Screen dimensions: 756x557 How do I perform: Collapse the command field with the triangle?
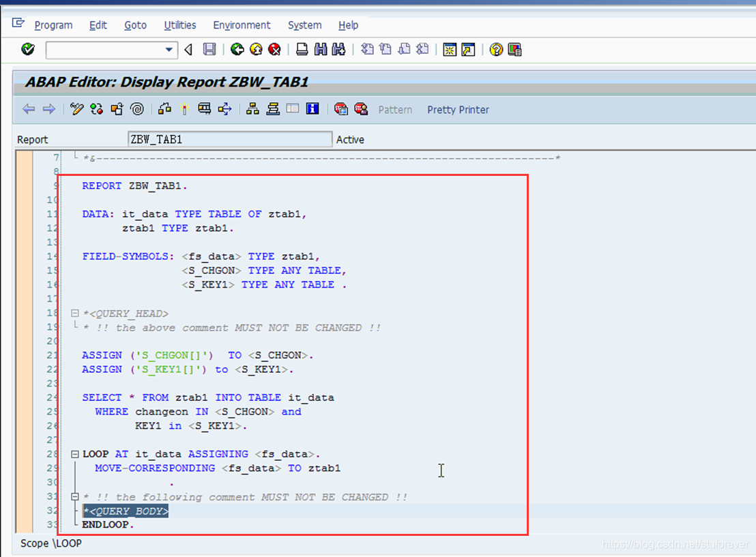[x=188, y=49]
